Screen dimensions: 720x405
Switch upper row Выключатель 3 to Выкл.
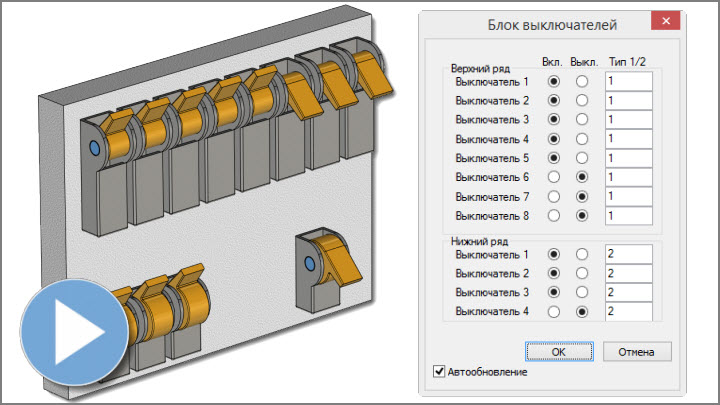(583, 119)
